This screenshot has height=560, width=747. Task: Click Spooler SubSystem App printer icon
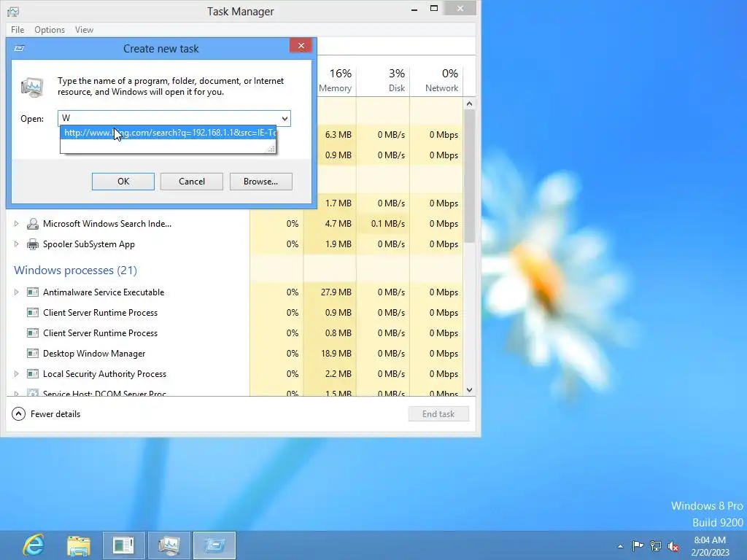tap(32, 244)
